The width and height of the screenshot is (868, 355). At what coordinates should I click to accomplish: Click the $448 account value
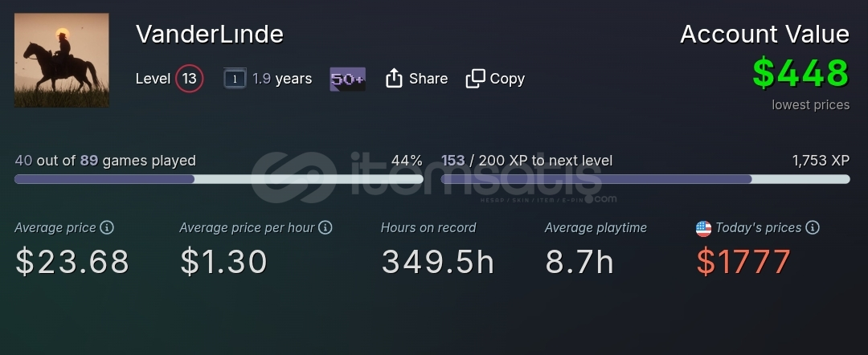pyautogui.click(x=800, y=74)
